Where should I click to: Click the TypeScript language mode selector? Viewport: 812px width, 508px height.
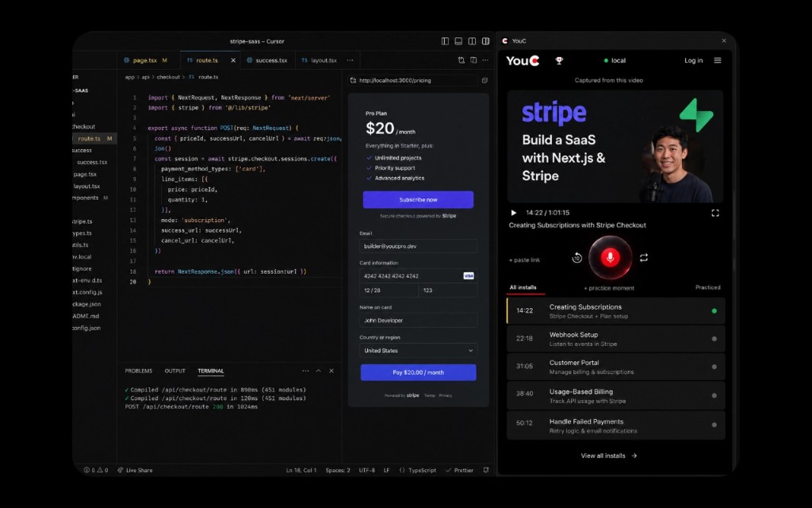click(x=417, y=470)
